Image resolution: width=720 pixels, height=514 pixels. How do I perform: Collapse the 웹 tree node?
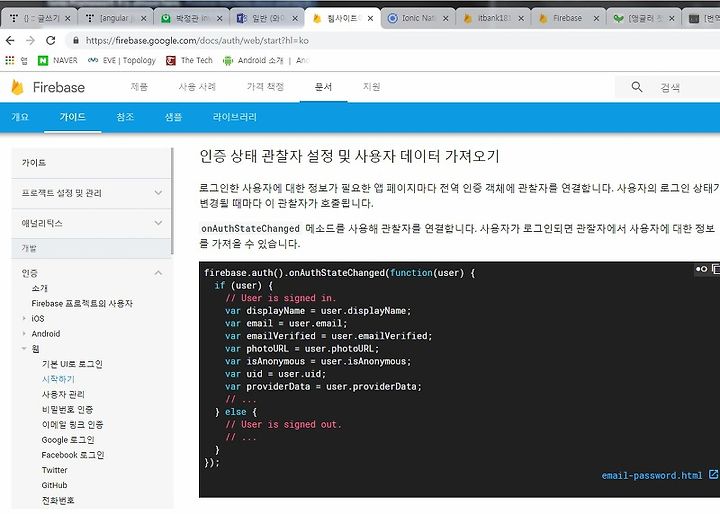[24, 349]
